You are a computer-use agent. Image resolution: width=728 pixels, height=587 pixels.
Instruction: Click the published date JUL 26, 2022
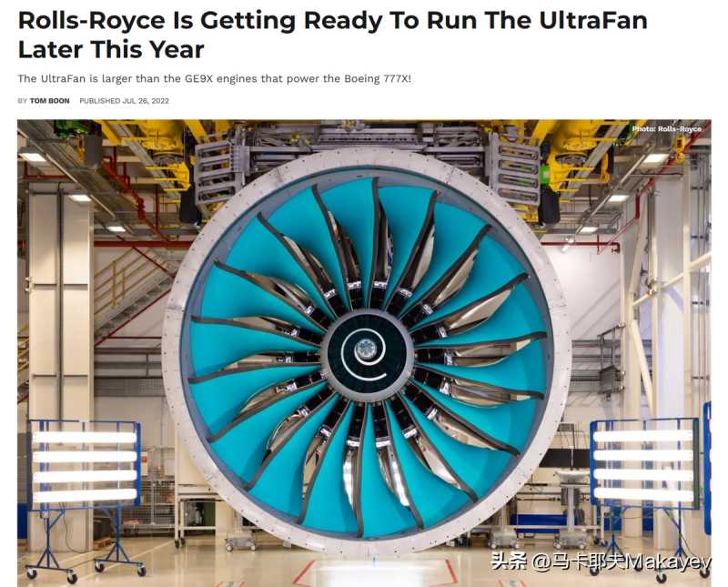tap(146, 101)
